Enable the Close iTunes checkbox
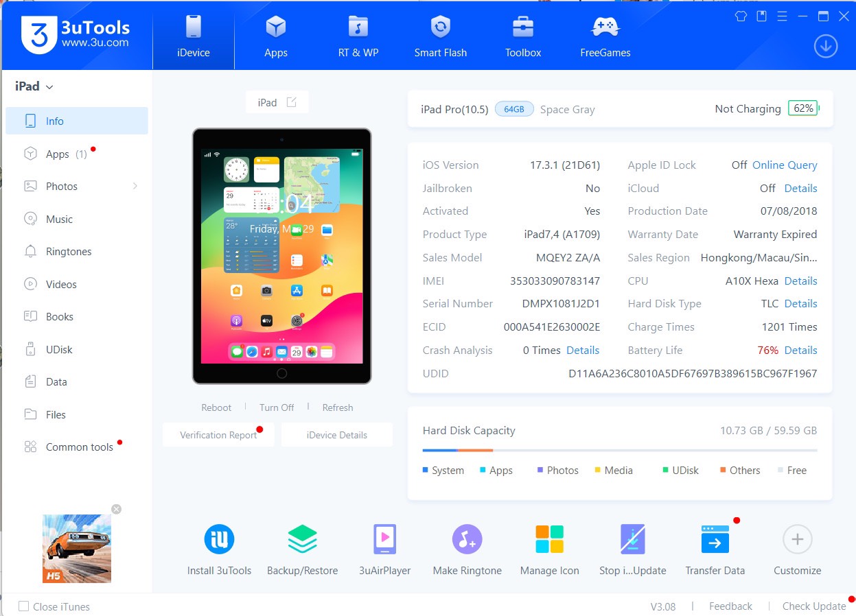This screenshot has width=856, height=616. pyautogui.click(x=24, y=606)
